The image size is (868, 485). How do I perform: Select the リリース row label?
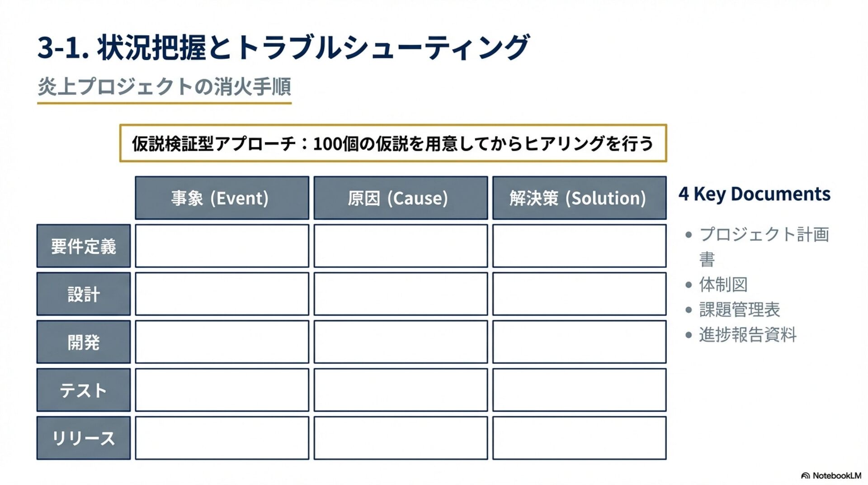(x=84, y=438)
